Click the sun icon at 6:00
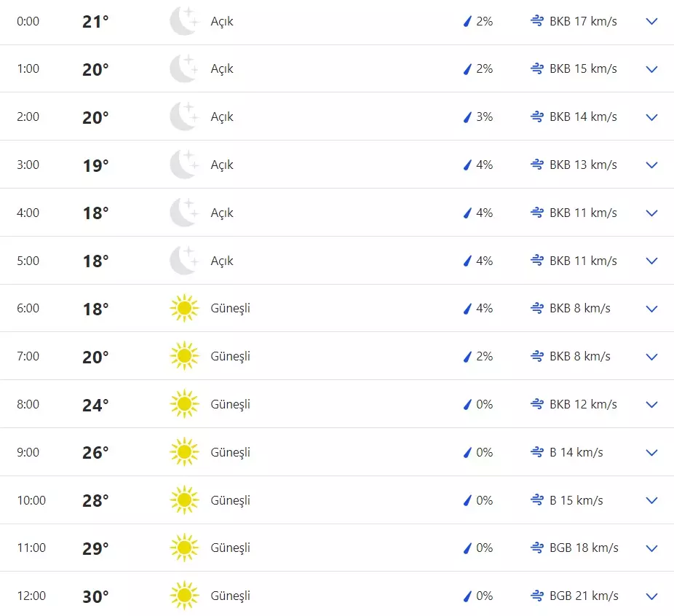Image resolution: width=674 pixels, height=616 pixels. point(184,308)
